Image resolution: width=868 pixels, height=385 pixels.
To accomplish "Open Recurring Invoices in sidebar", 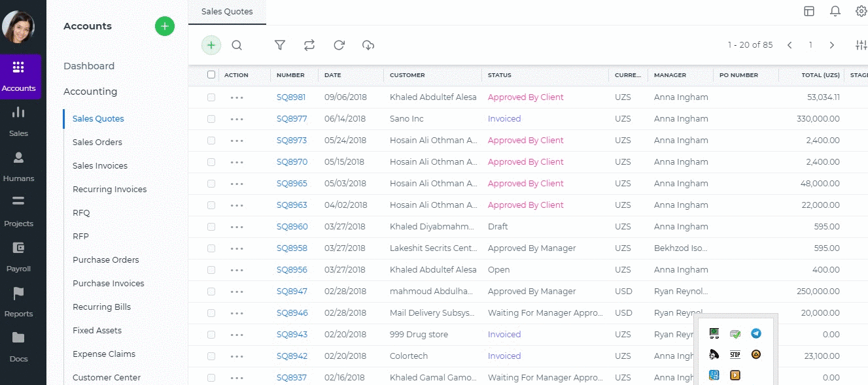I will point(110,190).
